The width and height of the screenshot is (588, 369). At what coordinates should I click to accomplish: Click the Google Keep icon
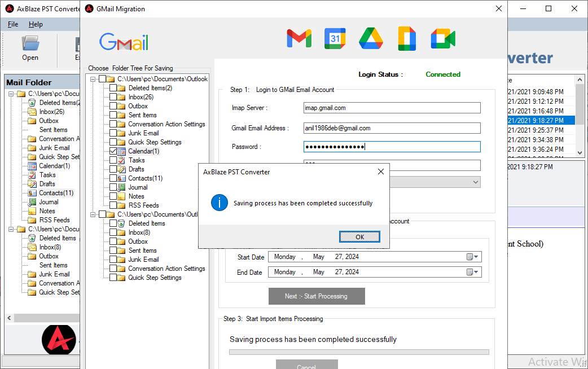tap(407, 38)
